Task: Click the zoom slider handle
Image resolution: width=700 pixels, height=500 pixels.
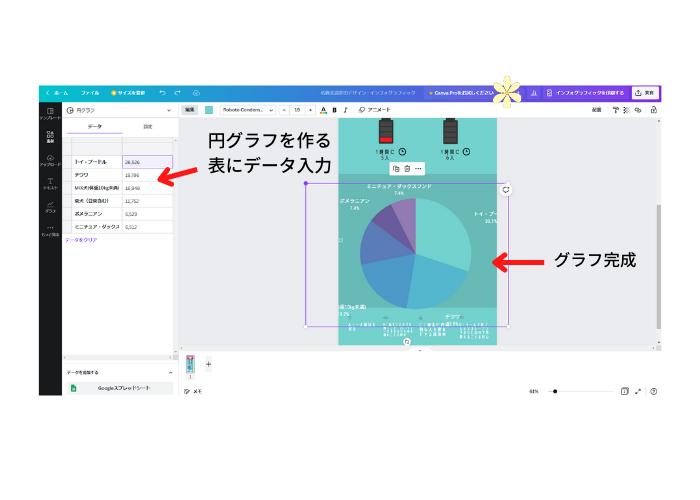Action: (x=555, y=392)
